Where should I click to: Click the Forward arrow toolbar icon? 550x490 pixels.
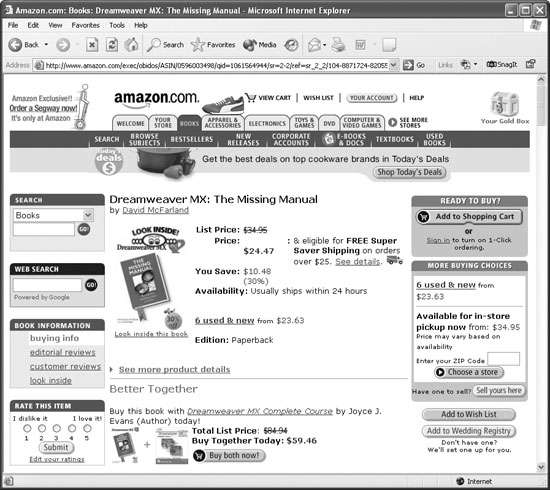pyautogui.click(x=63, y=45)
